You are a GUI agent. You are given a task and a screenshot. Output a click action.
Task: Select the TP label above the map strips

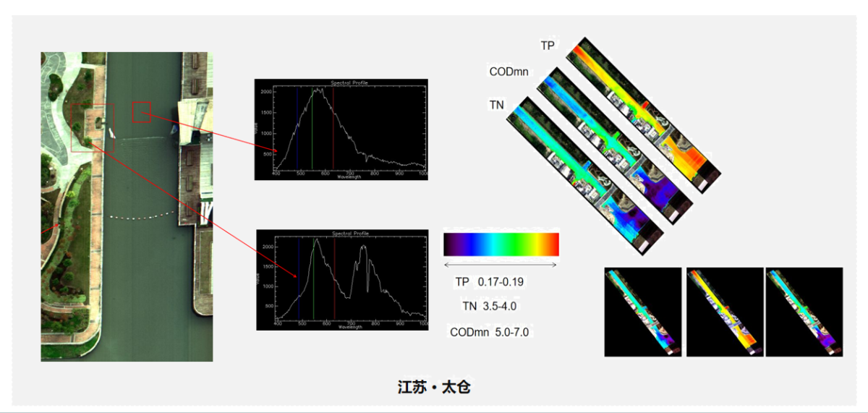click(548, 46)
